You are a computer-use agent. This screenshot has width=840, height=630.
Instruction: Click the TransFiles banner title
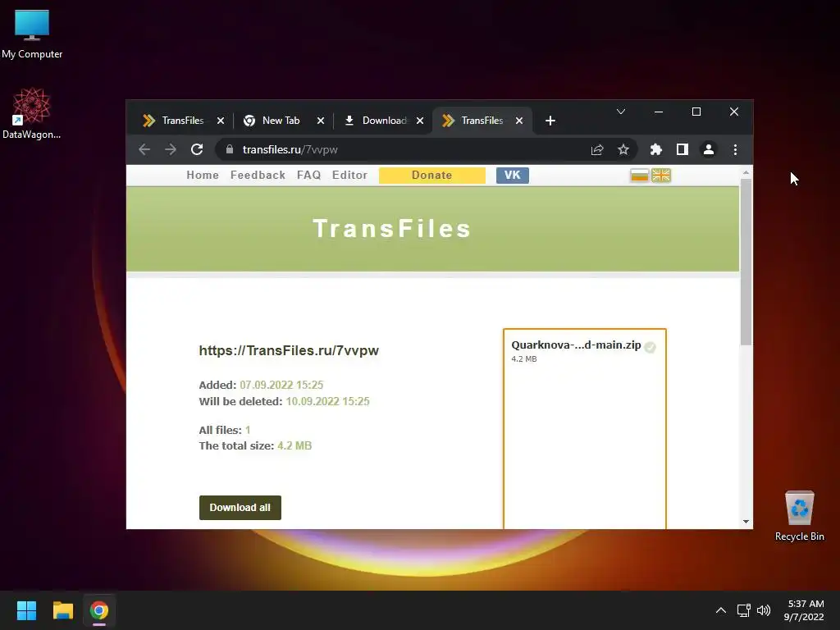391,229
